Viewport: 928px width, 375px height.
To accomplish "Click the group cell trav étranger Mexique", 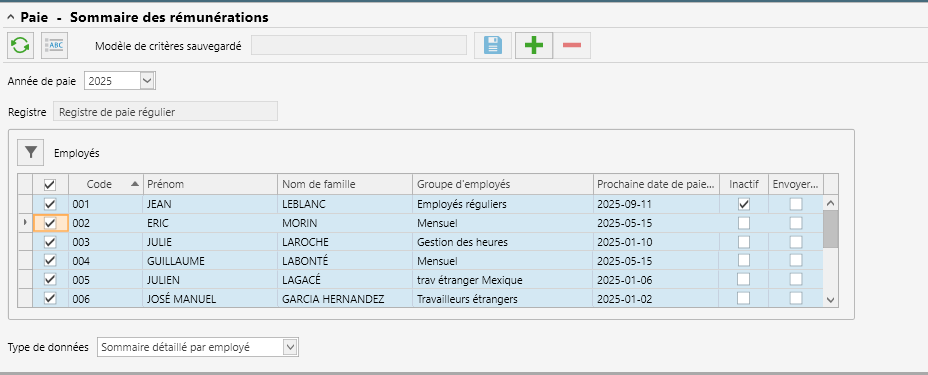I will click(503, 279).
